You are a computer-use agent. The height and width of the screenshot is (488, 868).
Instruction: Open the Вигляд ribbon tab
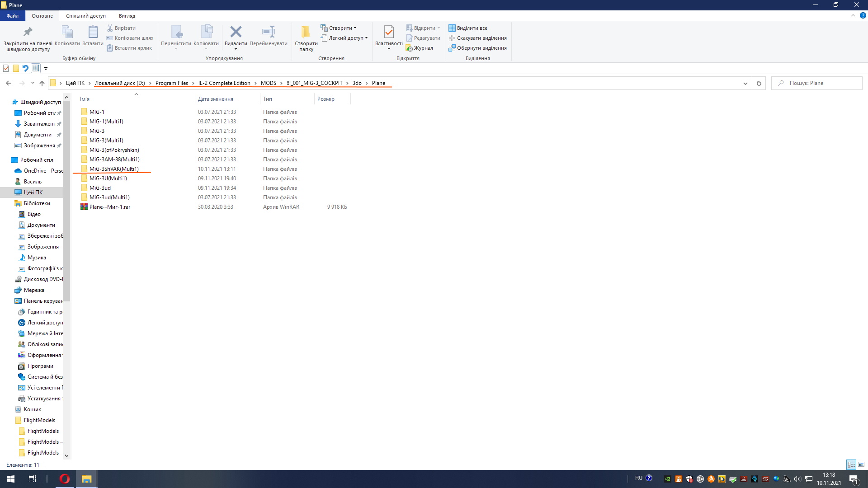pos(127,16)
